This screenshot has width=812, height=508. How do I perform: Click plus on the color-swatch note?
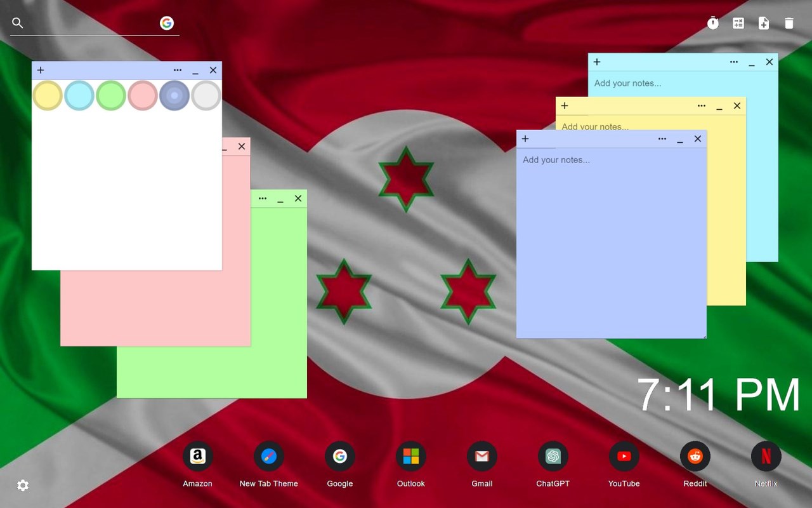coord(41,70)
